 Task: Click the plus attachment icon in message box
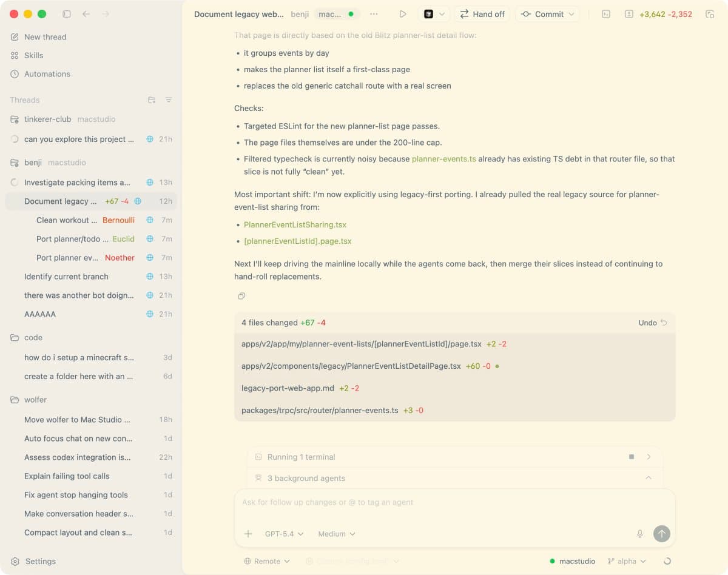[x=248, y=534]
